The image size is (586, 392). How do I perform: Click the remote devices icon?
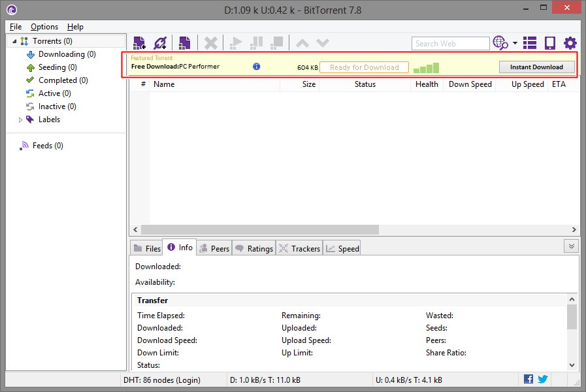[x=550, y=43]
